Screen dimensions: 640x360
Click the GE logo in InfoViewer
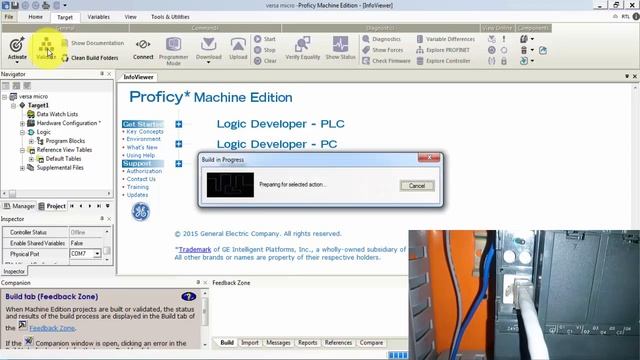tap(140, 211)
